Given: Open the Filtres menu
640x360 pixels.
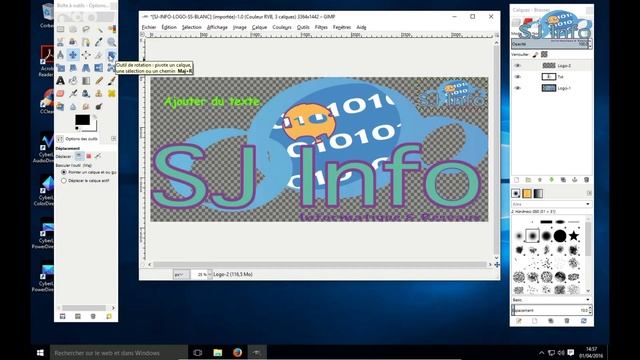Looking at the screenshot, I should (x=321, y=27).
